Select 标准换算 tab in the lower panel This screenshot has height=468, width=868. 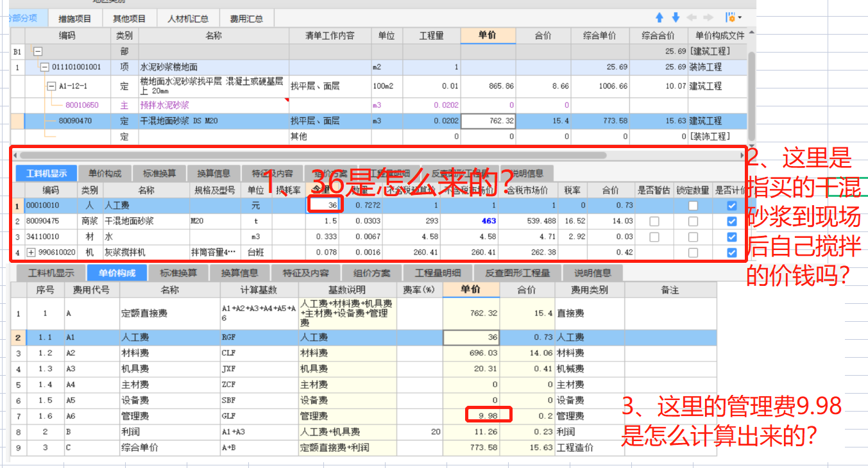click(178, 273)
